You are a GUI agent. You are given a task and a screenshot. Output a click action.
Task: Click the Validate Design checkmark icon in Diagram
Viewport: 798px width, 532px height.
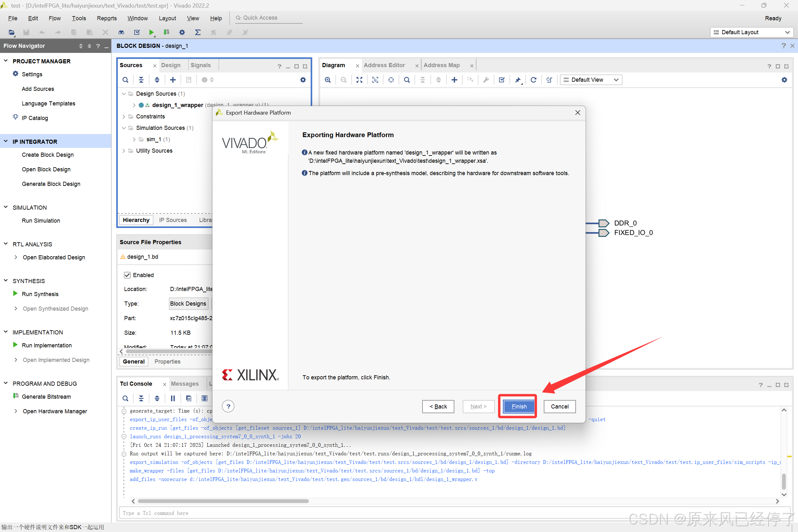coord(502,80)
